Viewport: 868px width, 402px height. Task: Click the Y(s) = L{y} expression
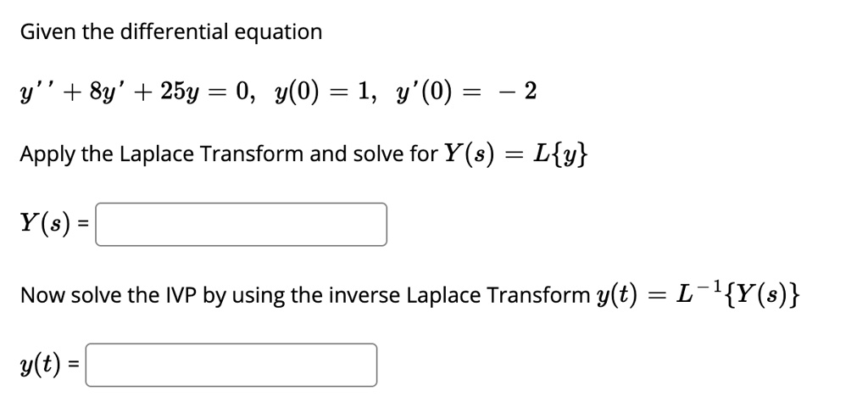[516, 154]
